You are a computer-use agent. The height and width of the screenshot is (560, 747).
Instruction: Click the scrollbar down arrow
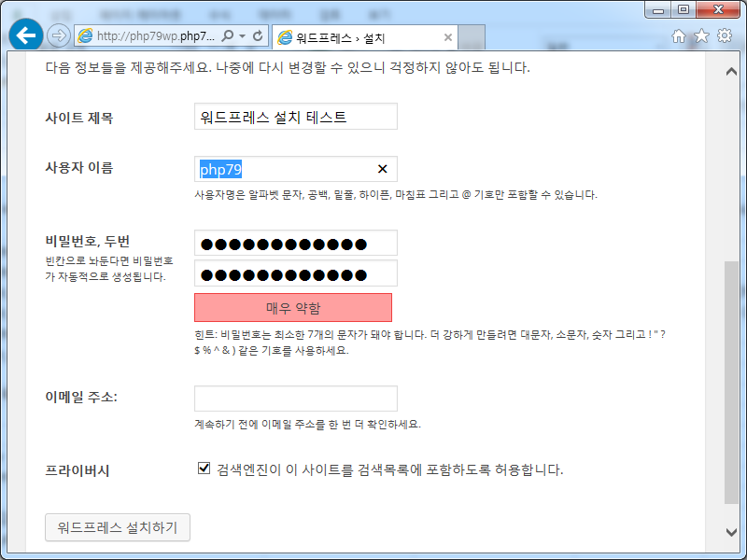[731, 532]
